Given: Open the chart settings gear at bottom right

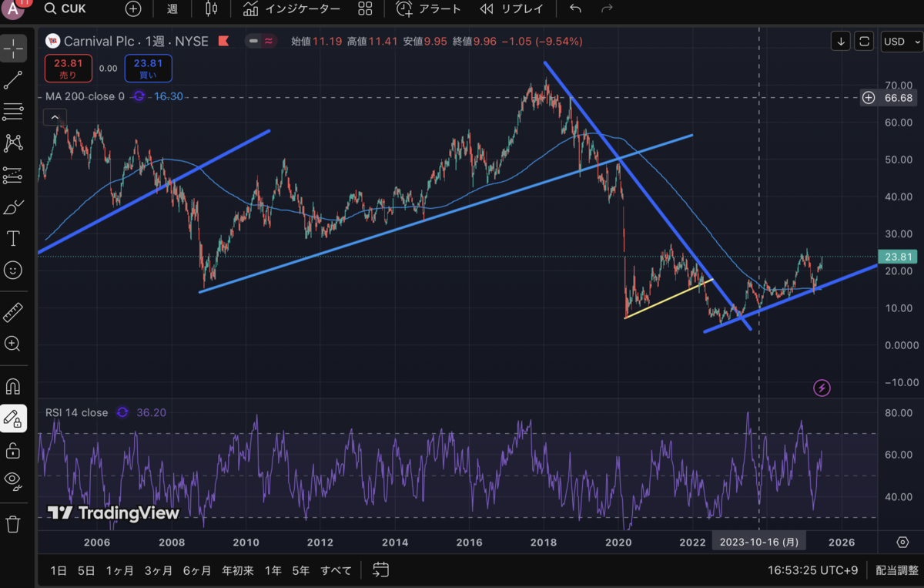Looking at the screenshot, I should click(902, 543).
